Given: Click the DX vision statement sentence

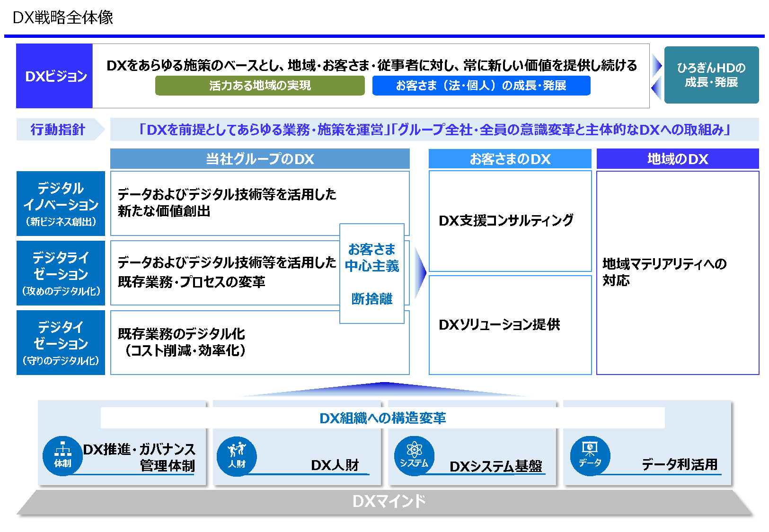Looking at the screenshot, I should click(x=372, y=65).
